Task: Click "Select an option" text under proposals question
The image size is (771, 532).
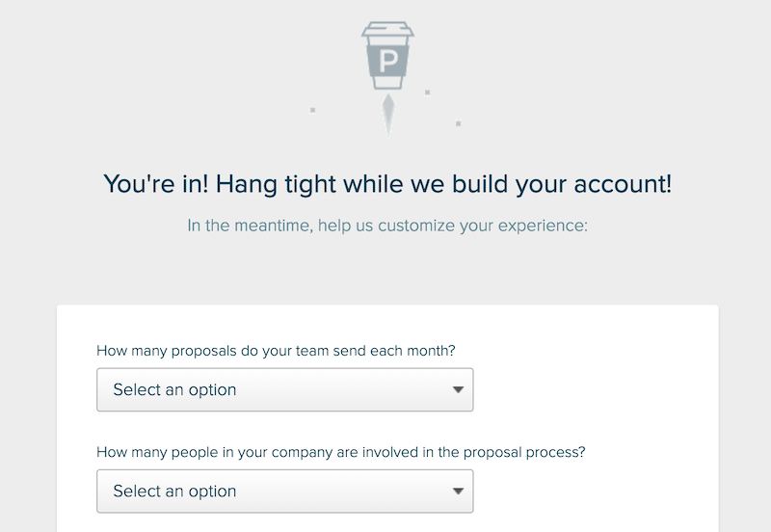Action: [174, 390]
